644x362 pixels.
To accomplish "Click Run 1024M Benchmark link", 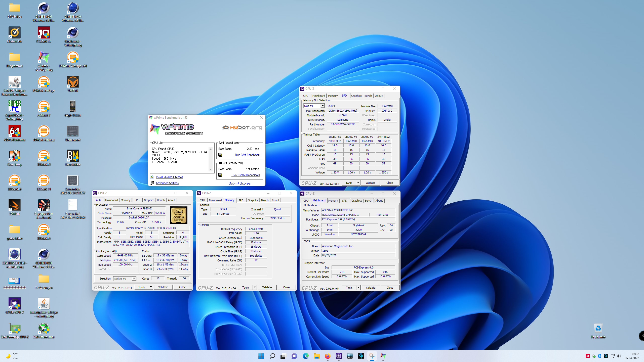I will pyautogui.click(x=246, y=175).
